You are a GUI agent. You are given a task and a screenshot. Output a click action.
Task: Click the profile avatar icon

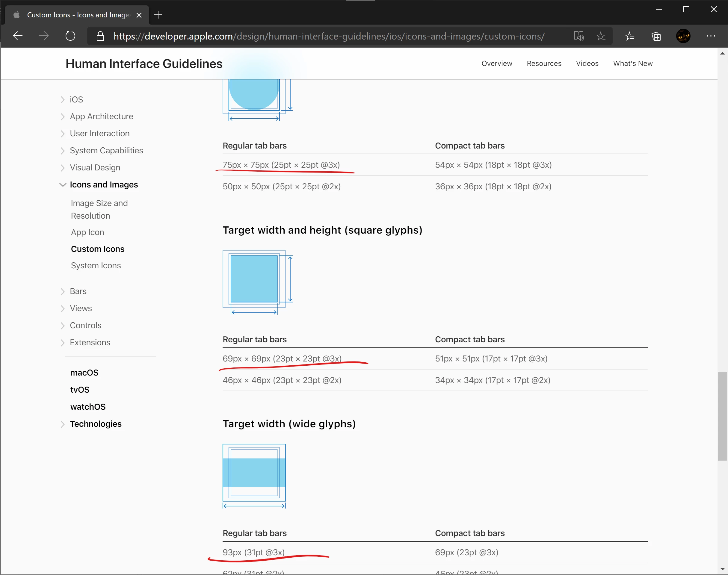pos(683,36)
